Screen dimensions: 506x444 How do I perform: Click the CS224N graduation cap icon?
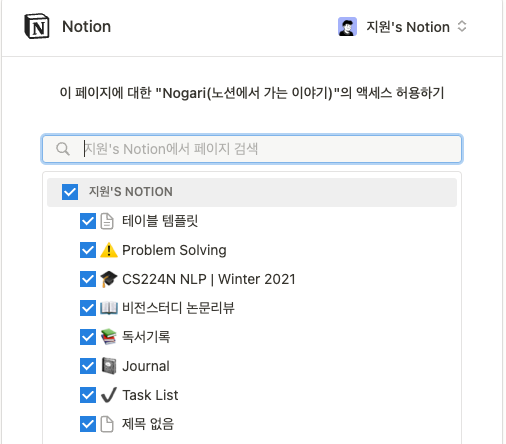click(x=109, y=279)
